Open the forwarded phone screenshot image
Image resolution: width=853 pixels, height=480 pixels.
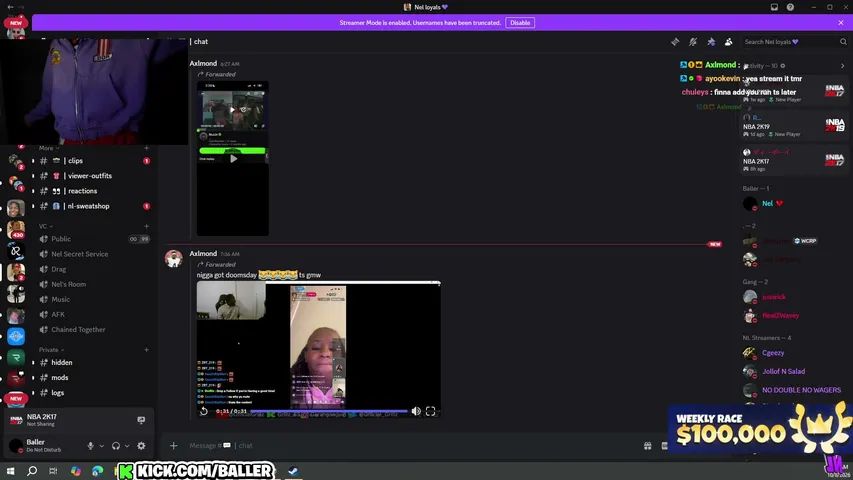233,158
